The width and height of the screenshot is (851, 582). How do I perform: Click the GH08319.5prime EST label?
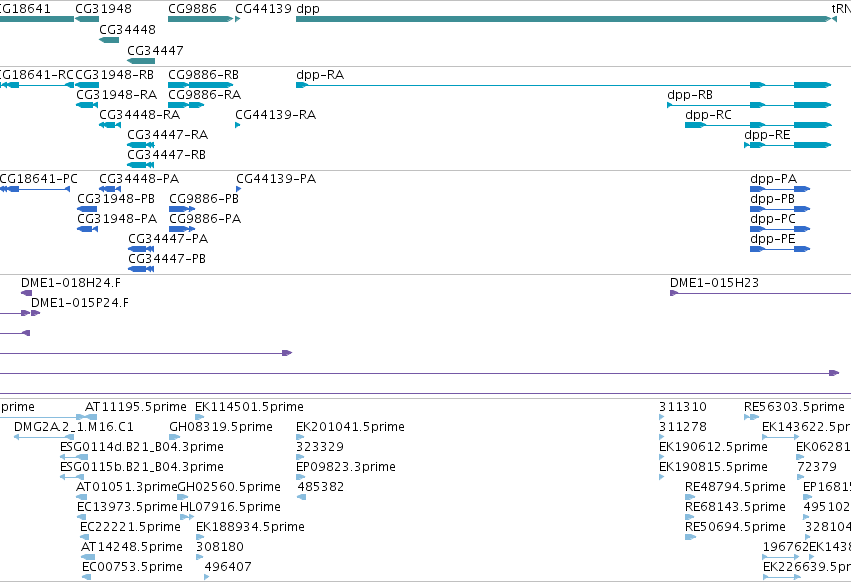coord(221,427)
